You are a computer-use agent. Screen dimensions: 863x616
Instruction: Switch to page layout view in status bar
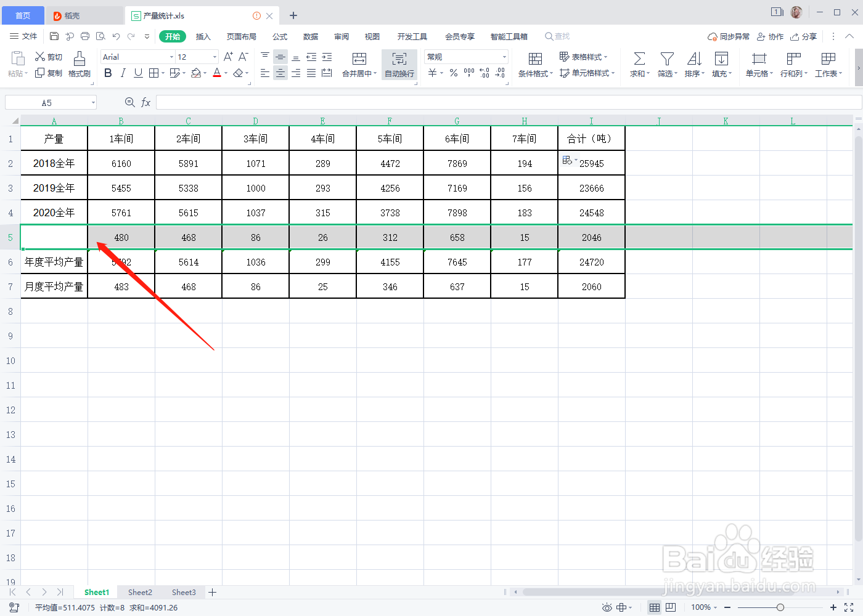pos(671,607)
